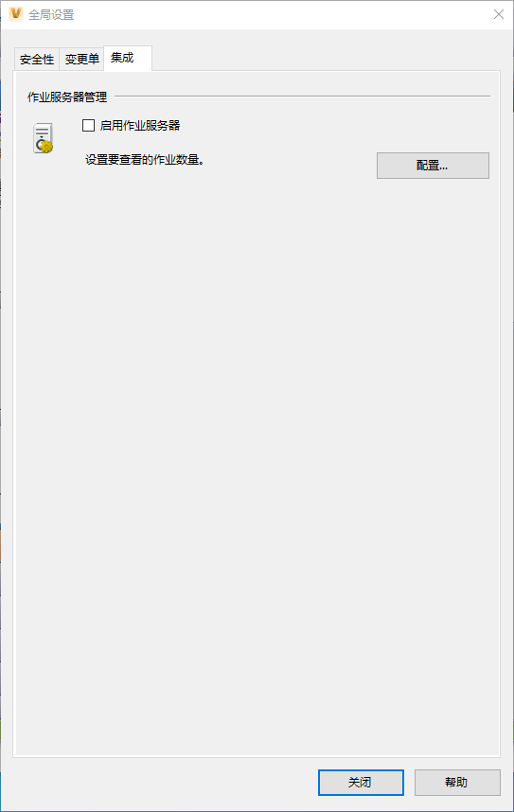Viewport: 514px width, 812px height.
Task: Get help using the 帮助 button
Action: coord(457,782)
